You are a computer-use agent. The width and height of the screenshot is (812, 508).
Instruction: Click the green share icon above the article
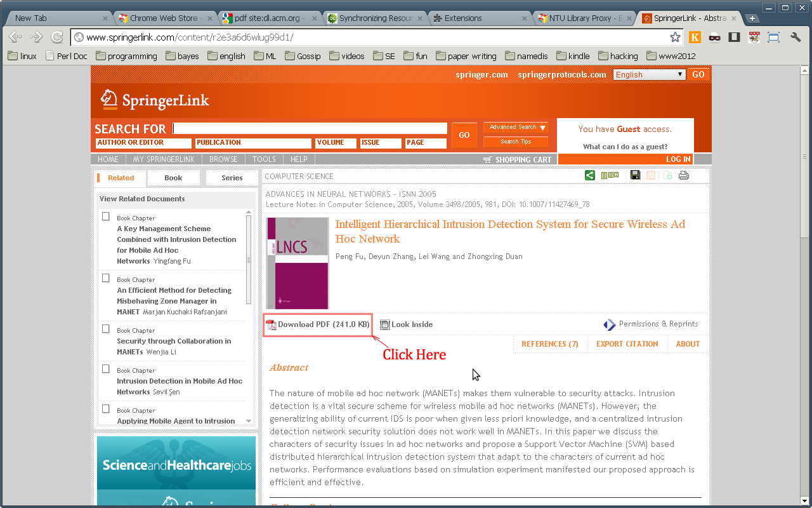coord(590,176)
